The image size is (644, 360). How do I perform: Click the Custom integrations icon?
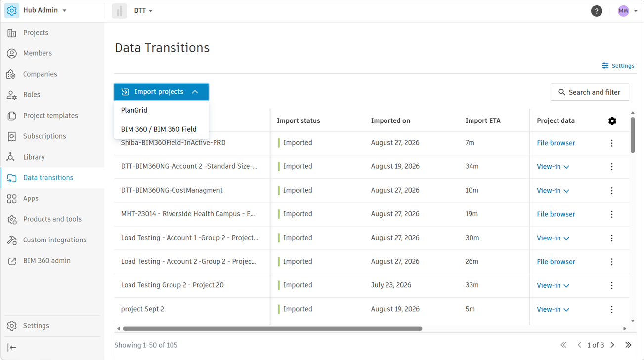(11, 240)
